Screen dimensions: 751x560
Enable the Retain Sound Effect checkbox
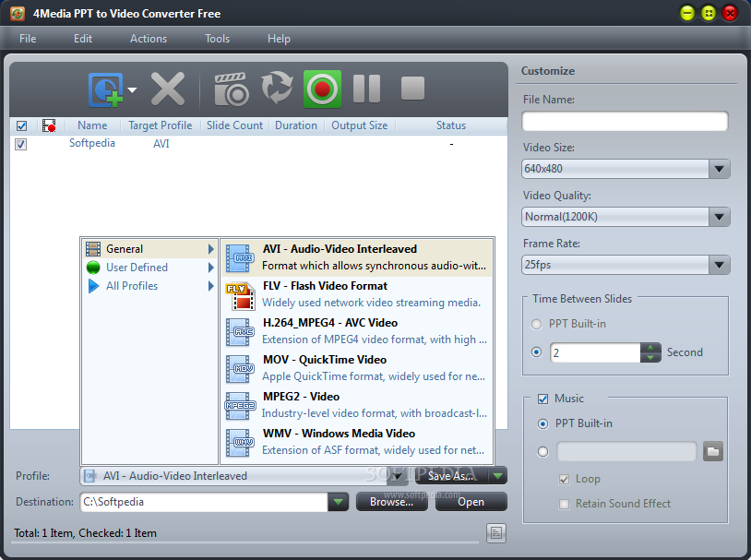[x=565, y=504]
